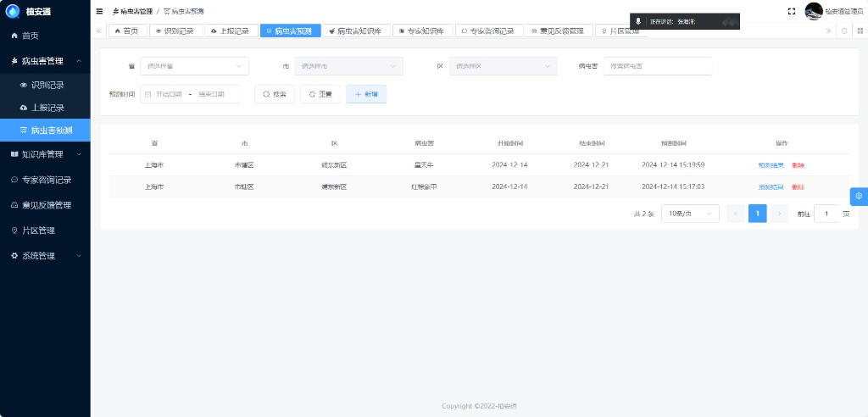
Task: Open 专家咨询记录 in the sidebar
Action: (45, 180)
